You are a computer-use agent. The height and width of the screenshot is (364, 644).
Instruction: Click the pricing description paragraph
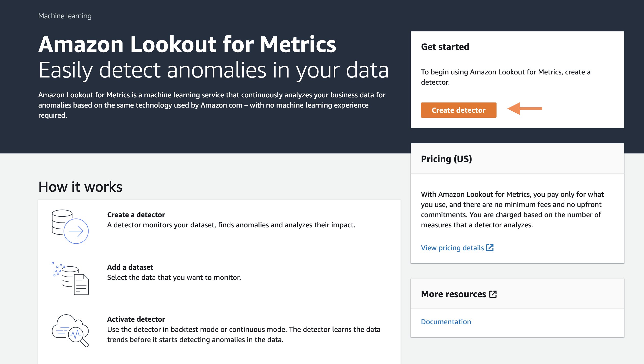pyautogui.click(x=512, y=210)
